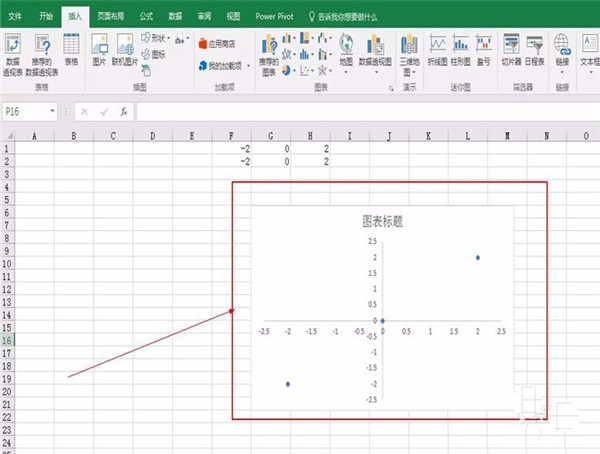Viewport: 600px width, 454px height.
Task: Click the Pictures (图片) icon
Action: click(x=99, y=50)
